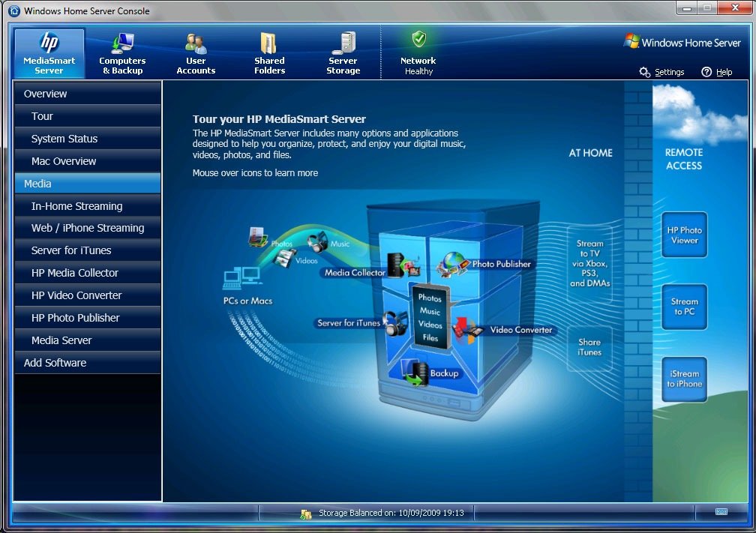Click the Server for iTunes headphones icon

click(x=396, y=323)
